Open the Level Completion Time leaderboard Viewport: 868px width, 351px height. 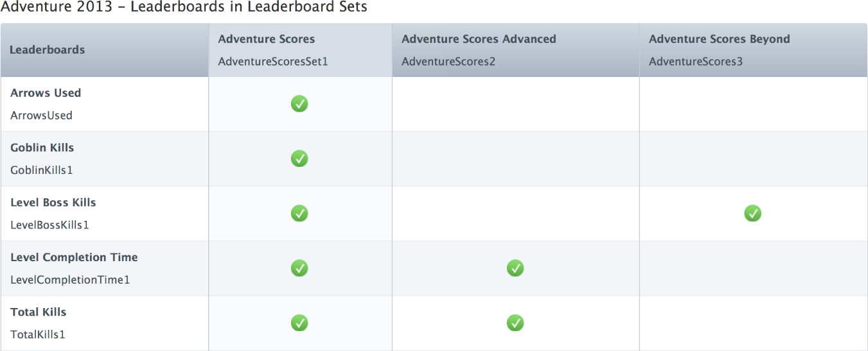(74, 257)
